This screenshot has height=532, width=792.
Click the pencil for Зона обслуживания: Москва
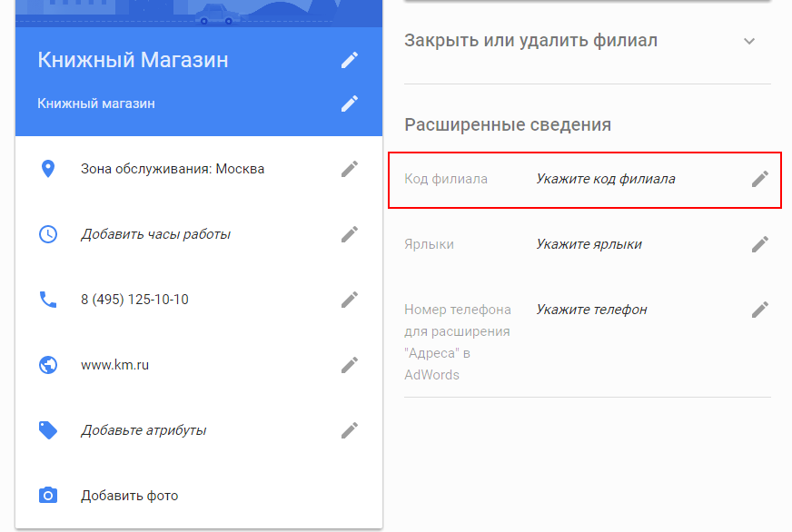click(x=350, y=169)
